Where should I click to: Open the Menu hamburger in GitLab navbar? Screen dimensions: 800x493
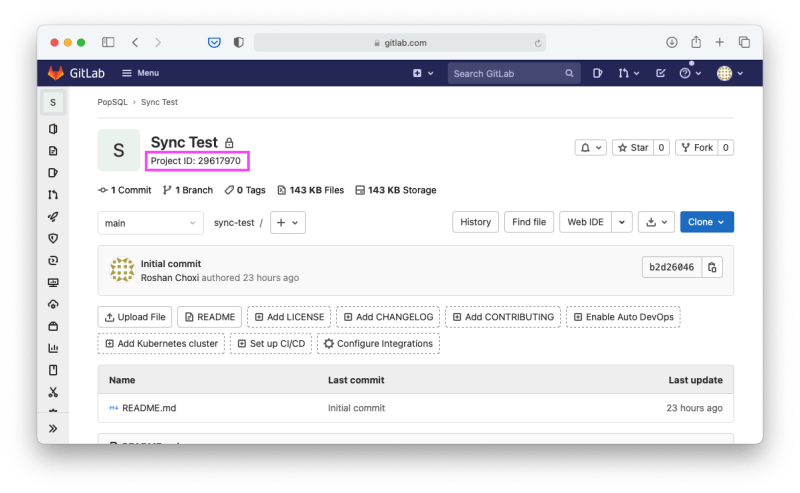coord(140,73)
